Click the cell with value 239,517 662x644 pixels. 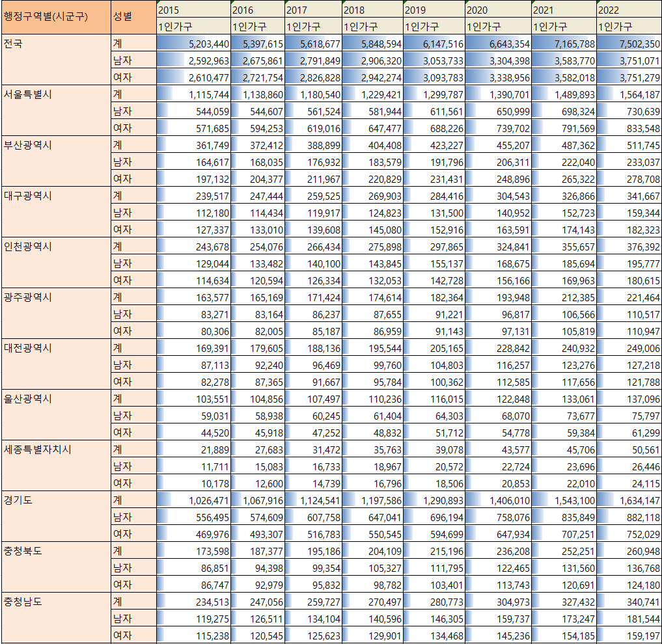coord(193,195)
